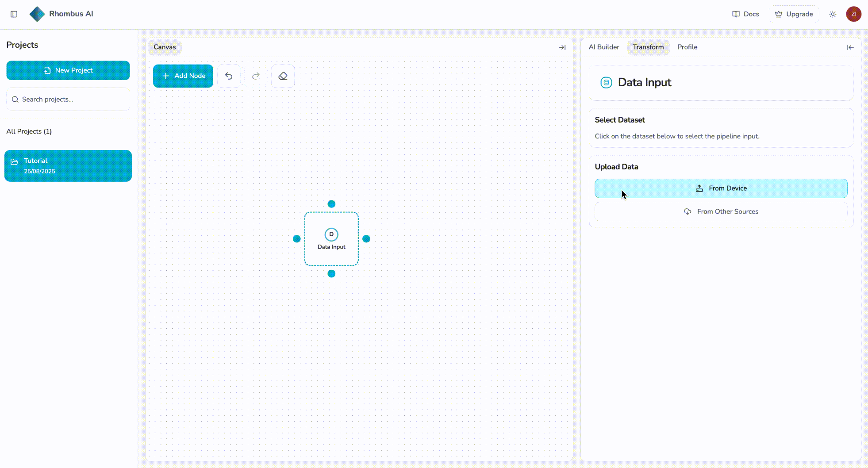Toggle the light/dark theme with the sun icon
The height and width of the screenshot is (468, 868).
(833, 14)
